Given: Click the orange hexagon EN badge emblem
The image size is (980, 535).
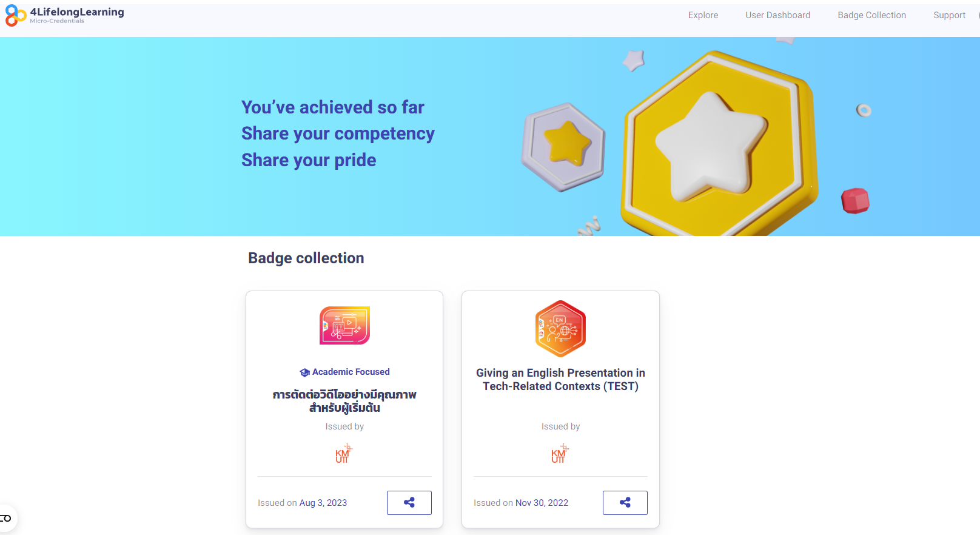Looking at the screenshot, I should click(560, 328).
